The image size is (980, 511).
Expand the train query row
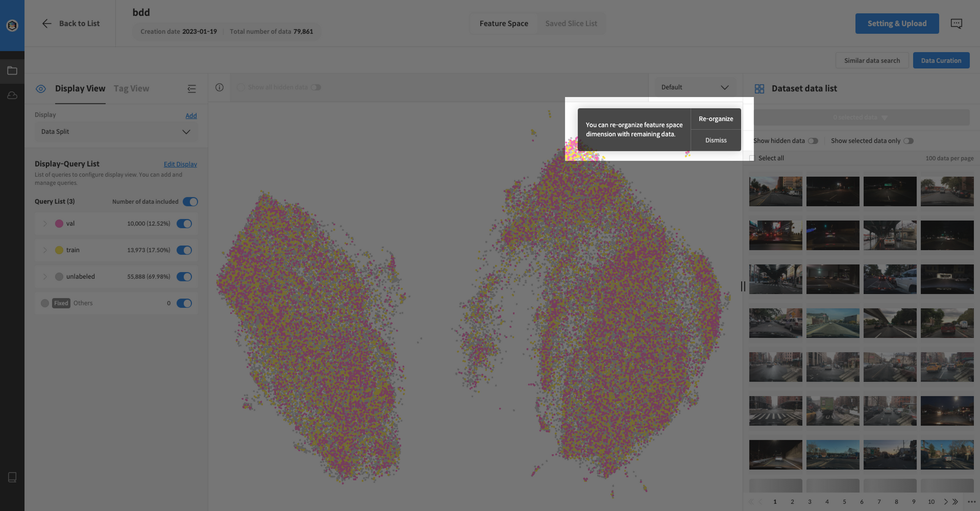(x=45, y=250)
